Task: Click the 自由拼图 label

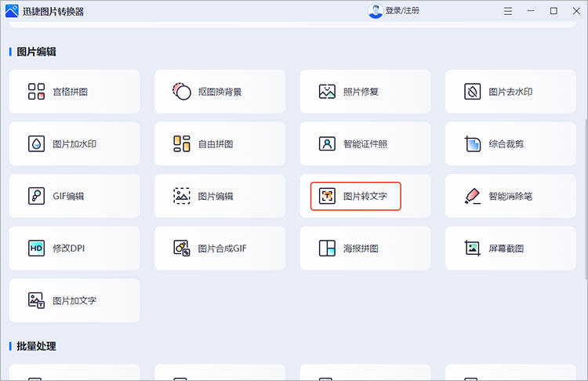Action: (x=216, y=144)
